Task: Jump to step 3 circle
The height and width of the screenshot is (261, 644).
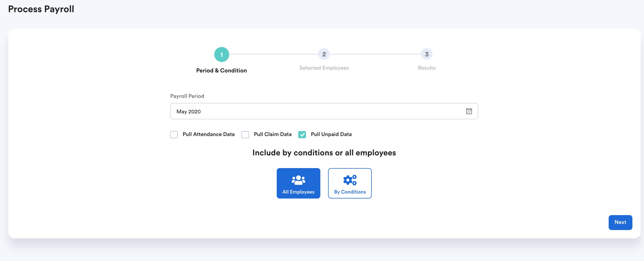Action: 427,54
